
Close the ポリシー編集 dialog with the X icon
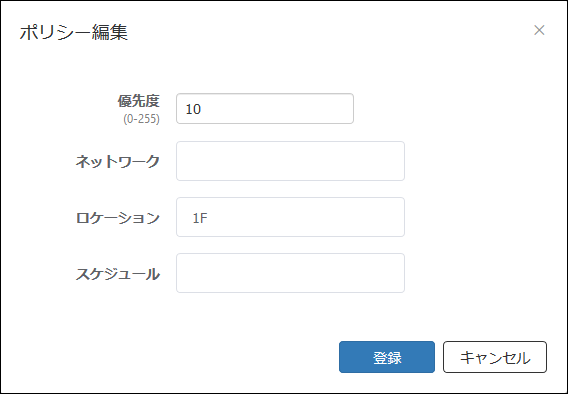pos(539,30)
